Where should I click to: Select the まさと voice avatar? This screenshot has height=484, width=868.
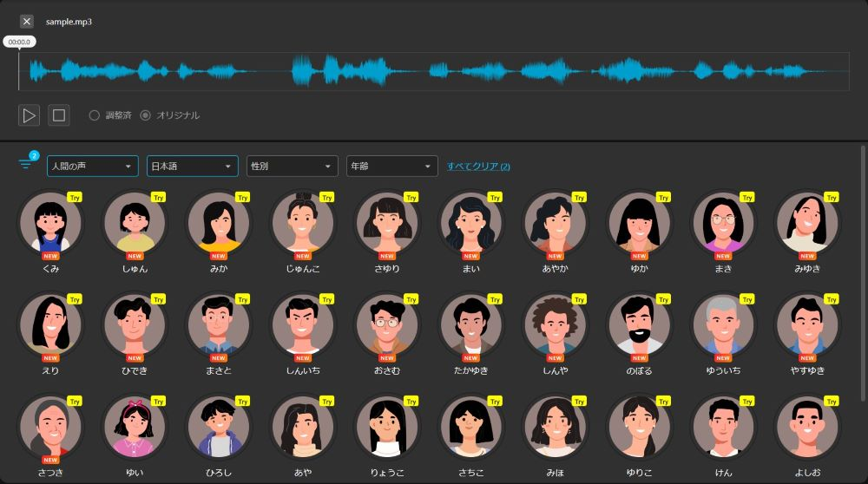coord(219,324)
